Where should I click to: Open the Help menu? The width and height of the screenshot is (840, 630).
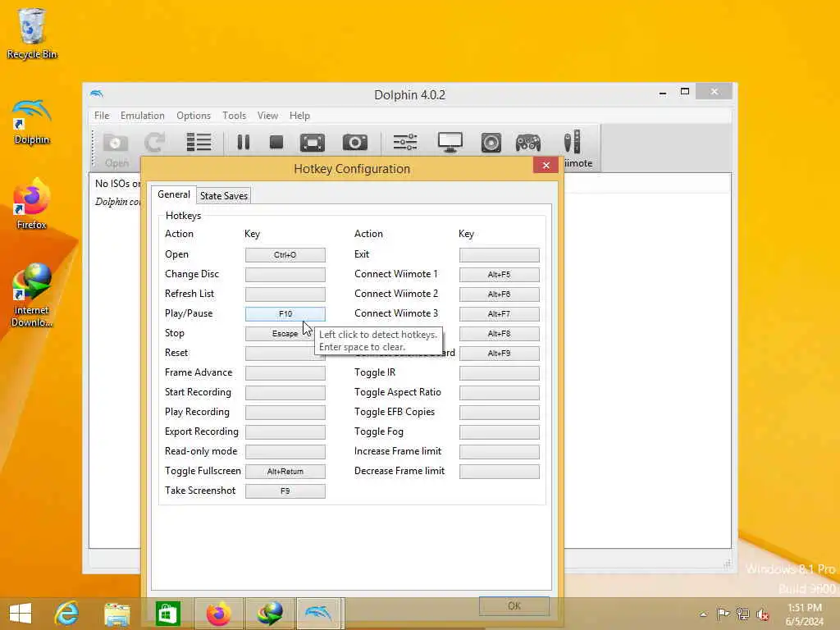299,116
